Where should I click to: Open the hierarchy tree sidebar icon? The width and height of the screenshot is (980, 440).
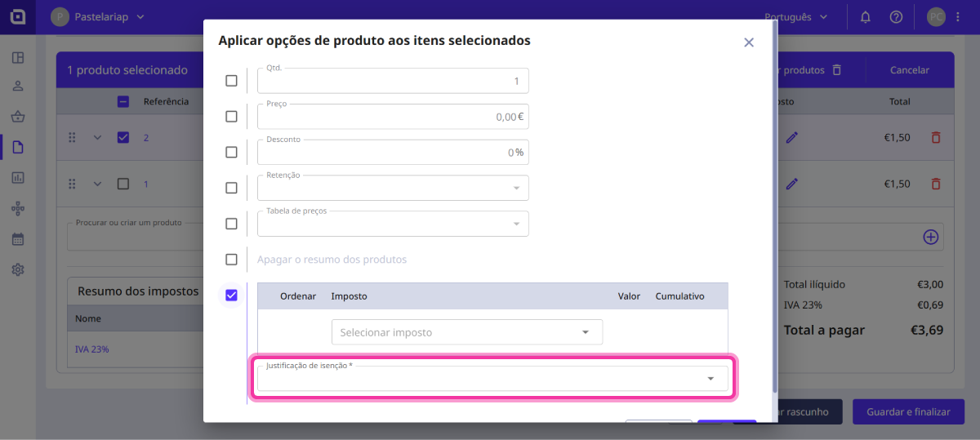(x=18, y=208)
